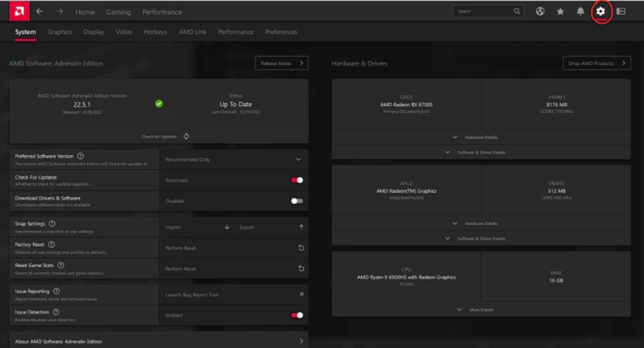Switch to the Video tab
Screen dimensions: 644x348
(124, 32)
